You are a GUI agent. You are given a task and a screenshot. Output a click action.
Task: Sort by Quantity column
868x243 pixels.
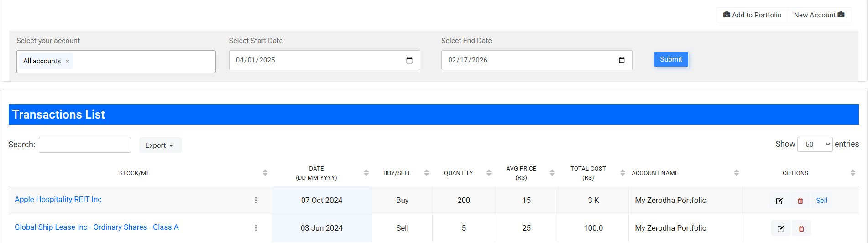pos(489,173)
